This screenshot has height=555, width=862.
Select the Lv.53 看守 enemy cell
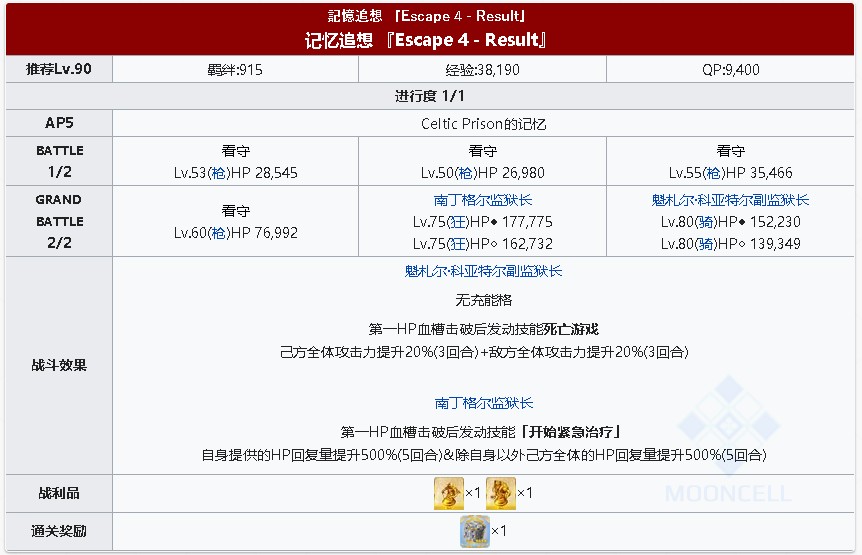[x=236, y=162]
